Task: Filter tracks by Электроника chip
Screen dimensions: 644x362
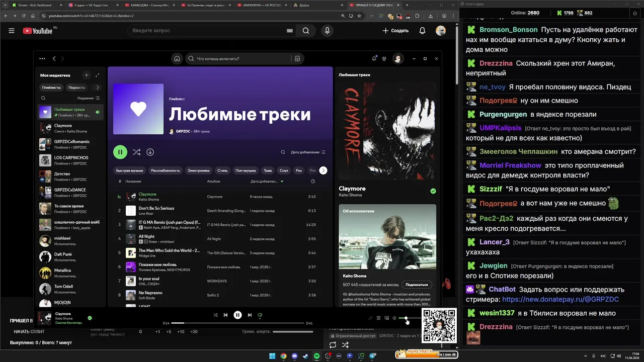Action: 199,170
